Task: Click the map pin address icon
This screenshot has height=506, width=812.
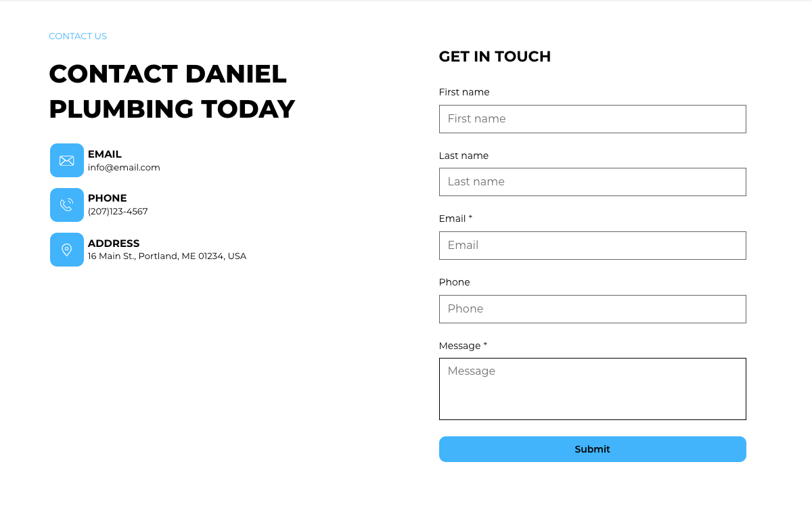Action: click(x=67, y=250)
